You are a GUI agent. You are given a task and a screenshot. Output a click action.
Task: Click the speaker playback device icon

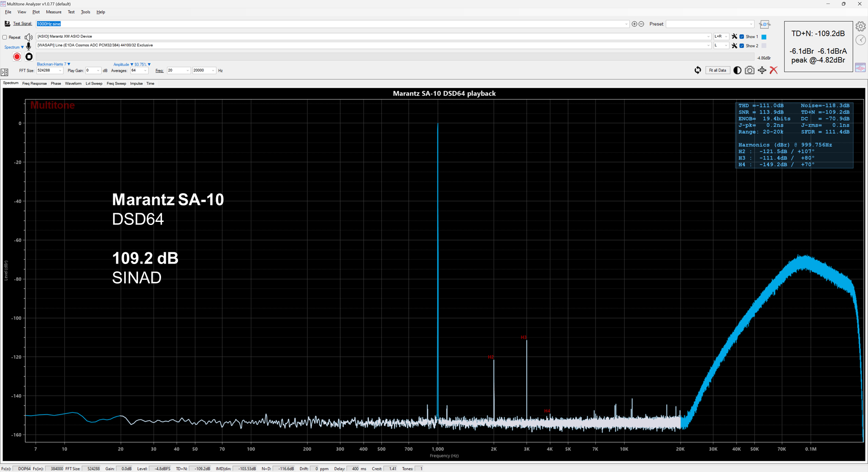(29, 37)
